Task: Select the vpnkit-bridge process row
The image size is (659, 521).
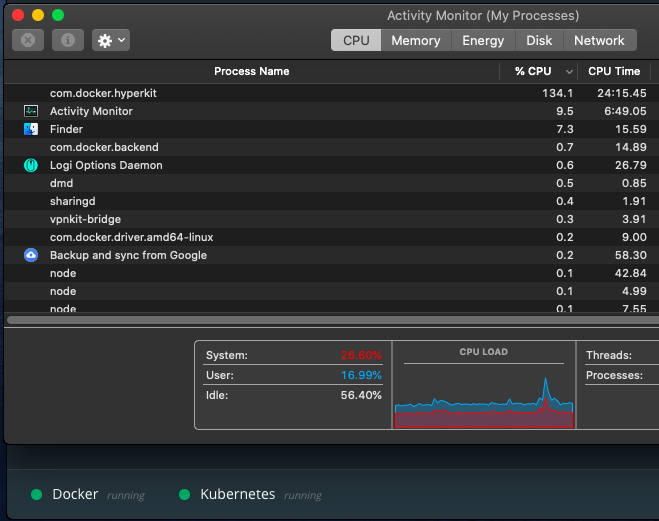Action: tap(331, 219)
